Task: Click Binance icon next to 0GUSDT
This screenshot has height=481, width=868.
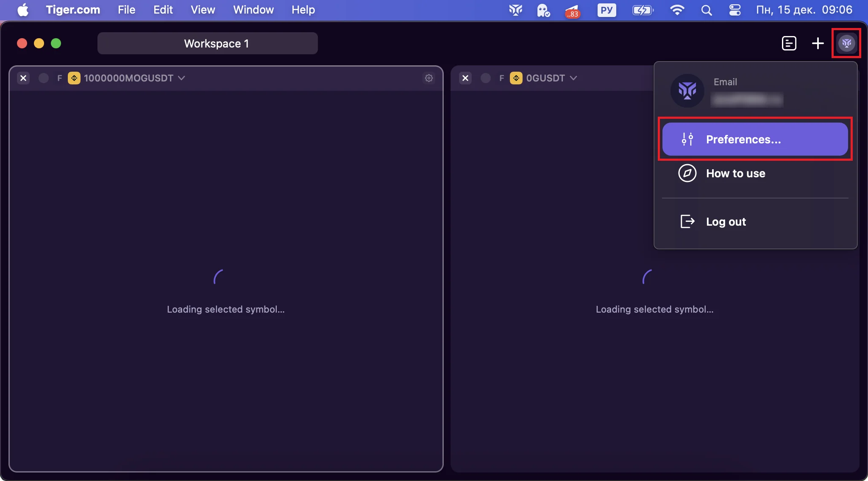Action: pos(516,78)
